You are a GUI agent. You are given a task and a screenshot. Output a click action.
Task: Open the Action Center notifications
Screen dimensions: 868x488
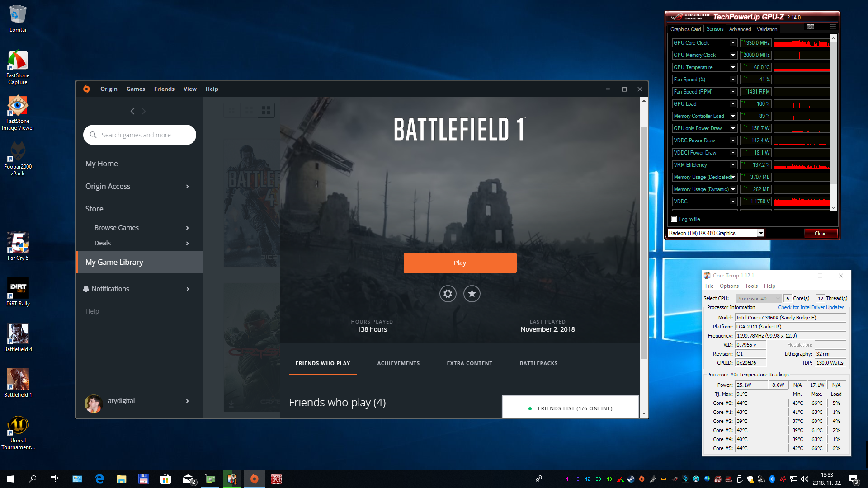point(854,479)
